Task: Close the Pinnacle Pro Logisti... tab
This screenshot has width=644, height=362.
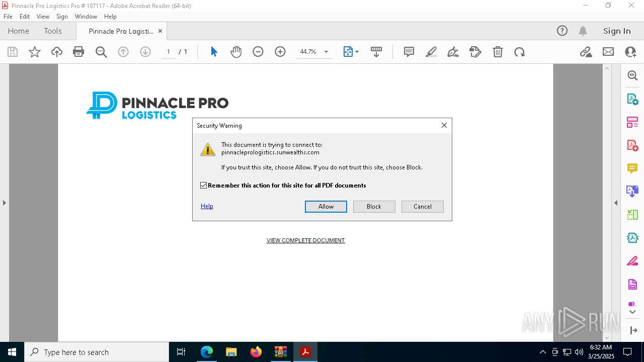Action: (x=160, y=31)
